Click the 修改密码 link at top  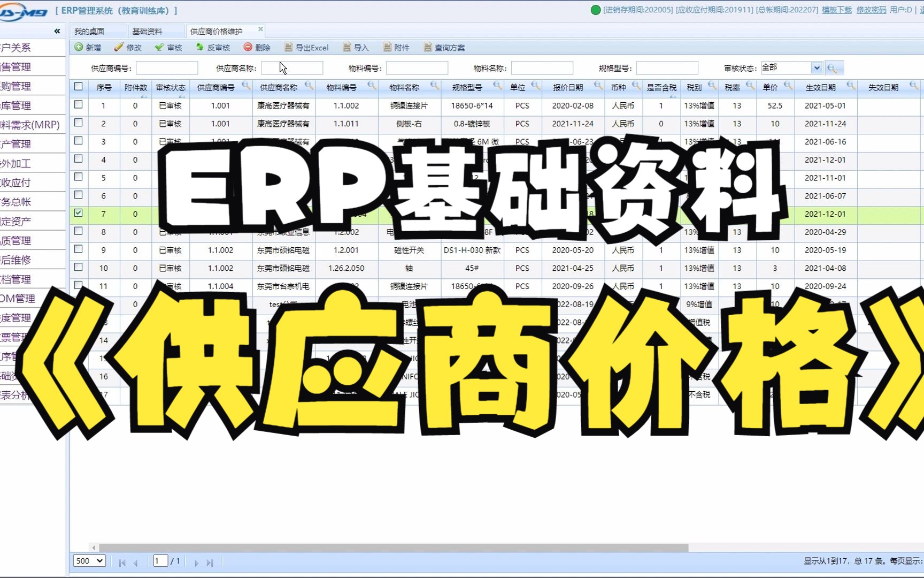click(871, 10)
